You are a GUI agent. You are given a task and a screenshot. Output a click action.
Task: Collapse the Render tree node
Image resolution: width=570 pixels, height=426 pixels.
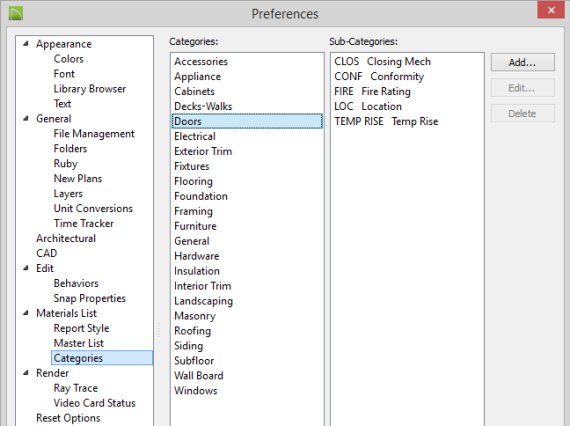(25, 373)
